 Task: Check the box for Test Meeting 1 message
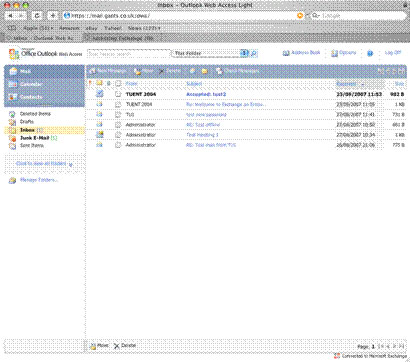tap(118, 135)
